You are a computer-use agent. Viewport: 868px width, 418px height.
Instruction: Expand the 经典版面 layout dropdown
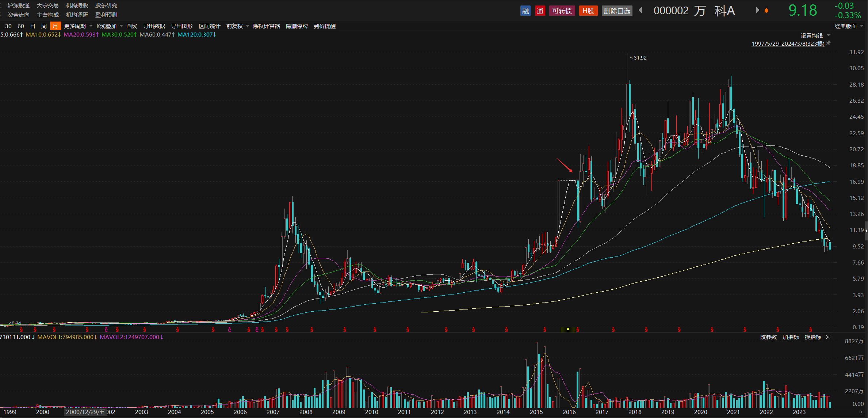pyautogui.click(x=849, y=26)
